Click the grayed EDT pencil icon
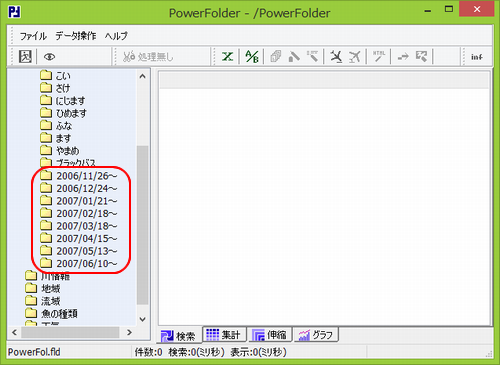This screenshot has width=500, height=365. coord(312,56)
